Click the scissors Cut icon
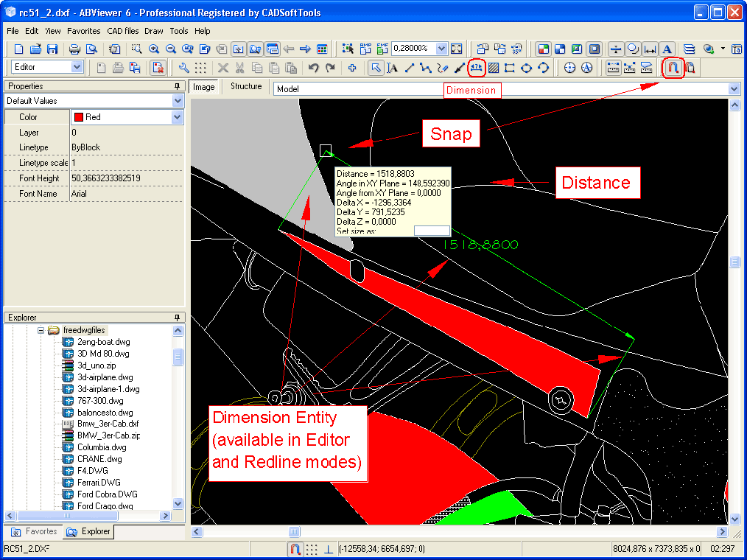This screenshot has width=747, height=560. 240,68
